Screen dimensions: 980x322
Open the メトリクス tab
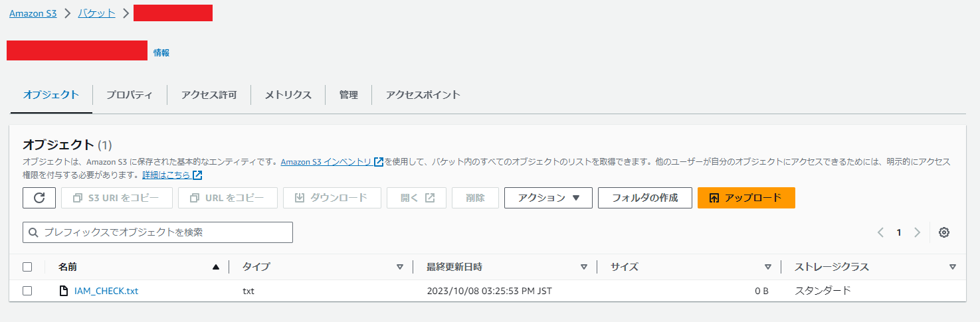coord(288,95)
